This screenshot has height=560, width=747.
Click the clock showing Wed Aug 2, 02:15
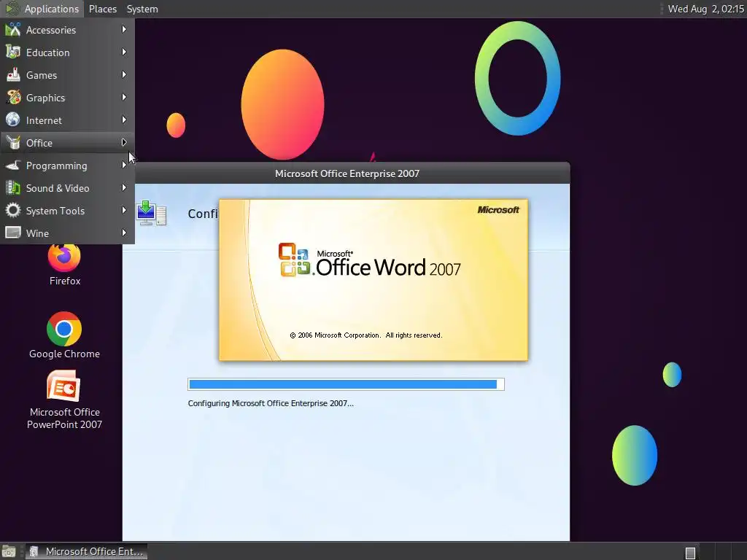[x=705, y=9]
